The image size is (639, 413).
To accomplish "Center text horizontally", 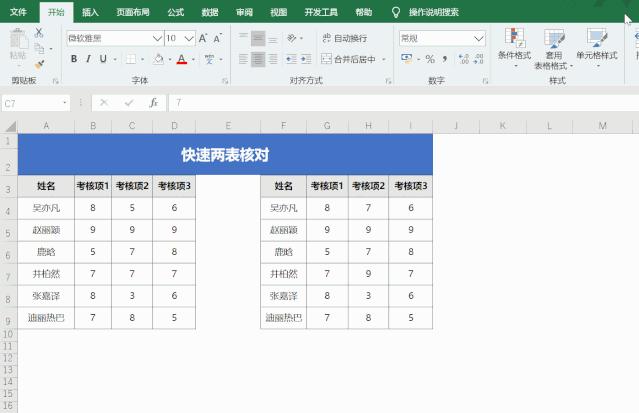I will (258, 59).
